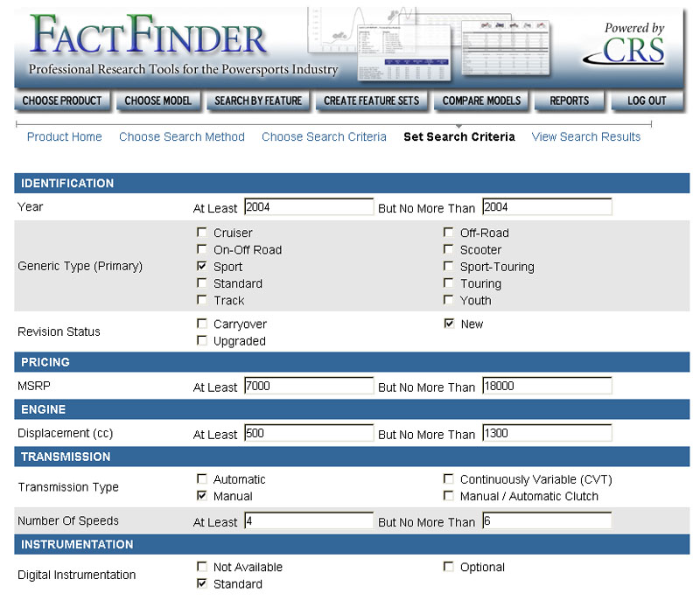700x600 pixels.
Task: Check the Track type checkbox
Action: coord(202,300)
